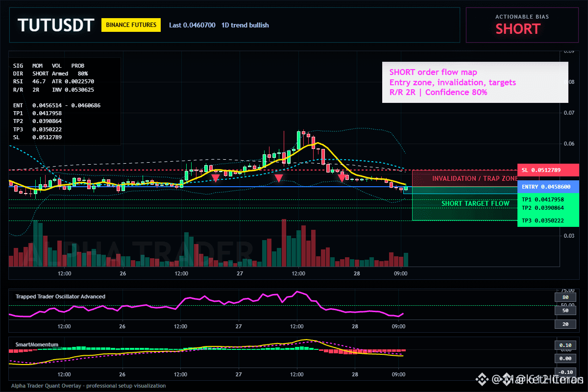Click the SHORT order flow map annotation line
The height and width of the screenshot is (392, 588).
click(x=433, y=73)
